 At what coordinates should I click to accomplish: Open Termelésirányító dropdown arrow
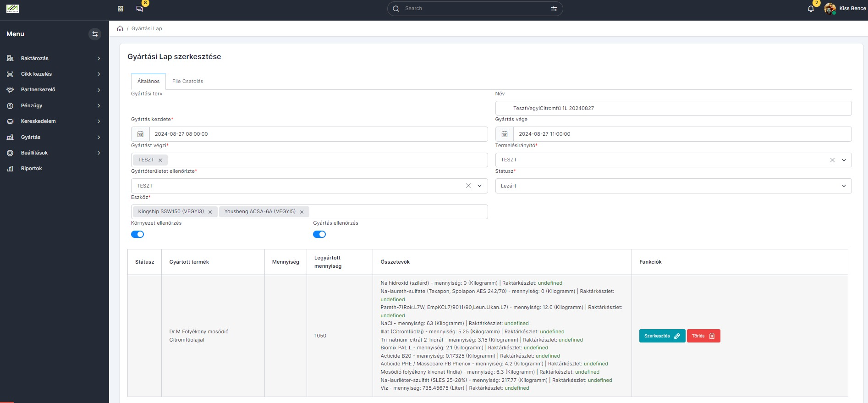pos(844,160)
